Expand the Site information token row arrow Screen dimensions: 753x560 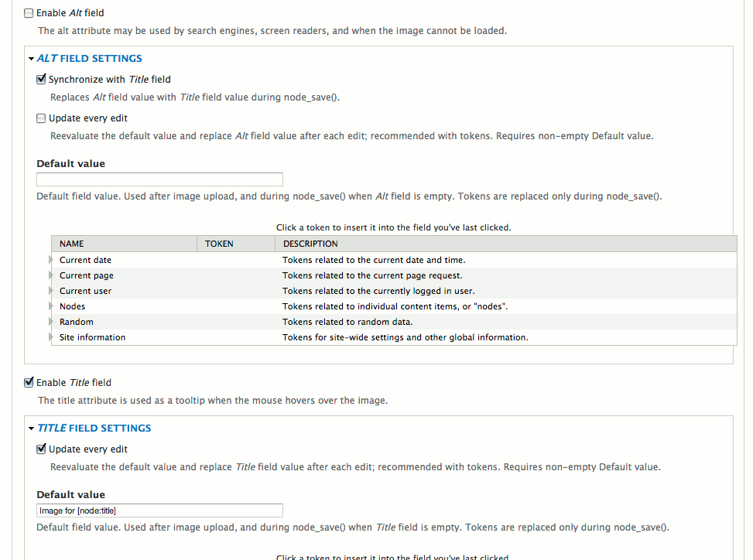click(50, 337)
